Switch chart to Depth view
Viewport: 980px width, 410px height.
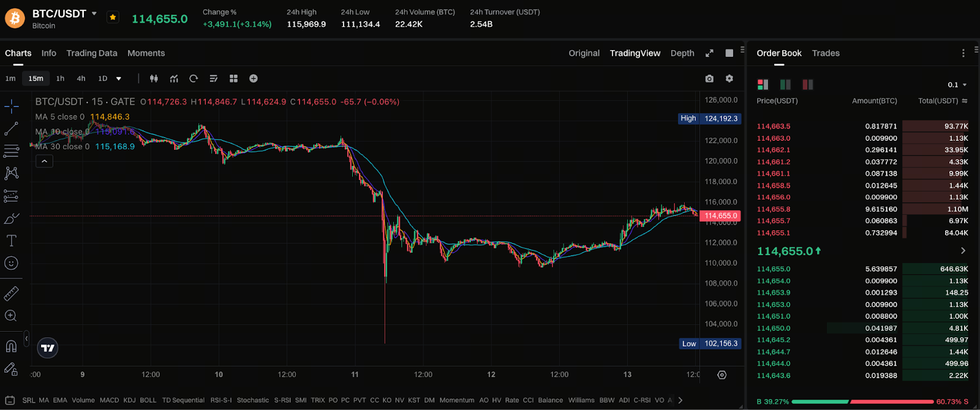tap(682, 53)
